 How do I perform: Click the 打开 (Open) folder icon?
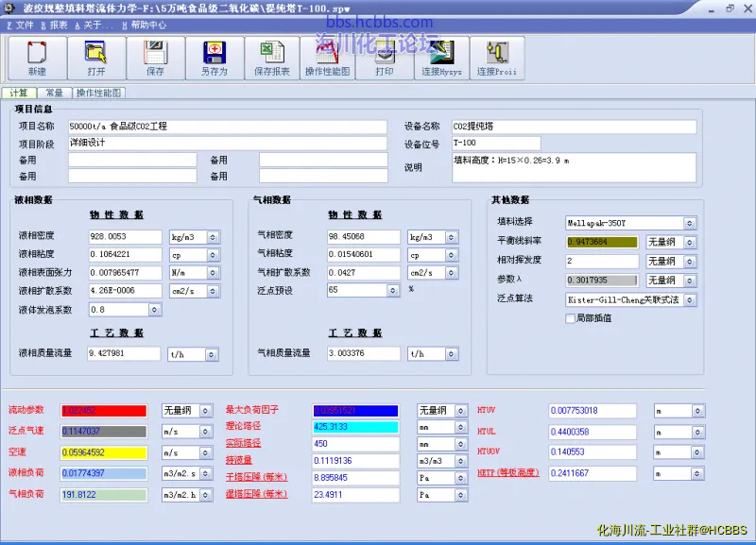pos(95,59)
